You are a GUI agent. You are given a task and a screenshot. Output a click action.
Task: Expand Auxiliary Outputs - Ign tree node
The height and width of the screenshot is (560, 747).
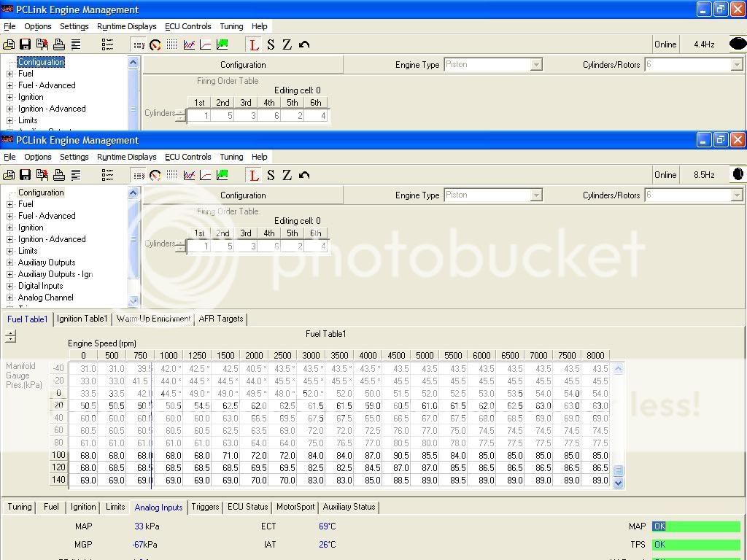9,274
